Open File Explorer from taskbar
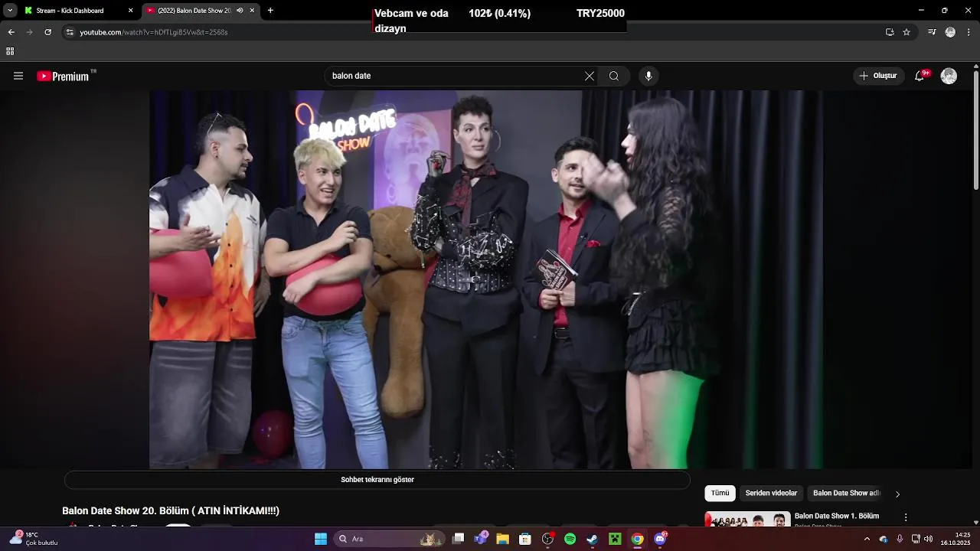The image size is (980, 551). coord(502,539)
